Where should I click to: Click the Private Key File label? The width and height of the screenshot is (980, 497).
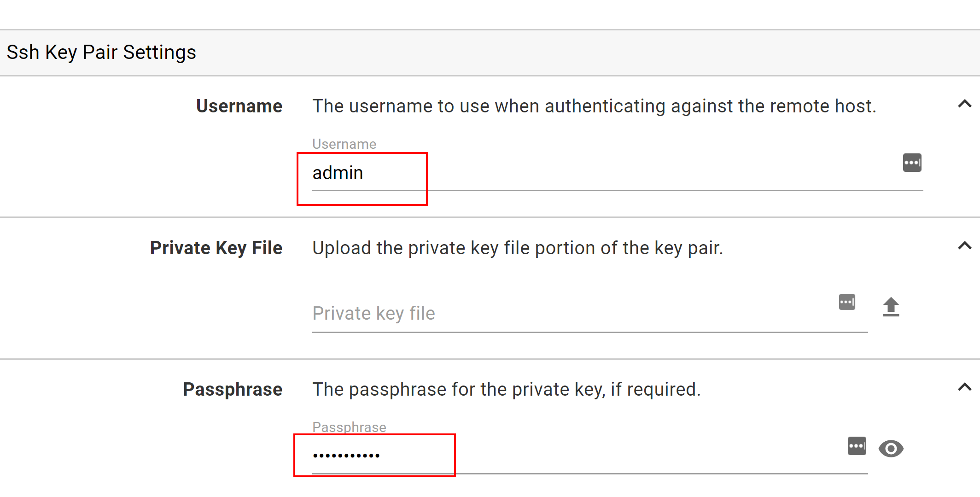216,247
